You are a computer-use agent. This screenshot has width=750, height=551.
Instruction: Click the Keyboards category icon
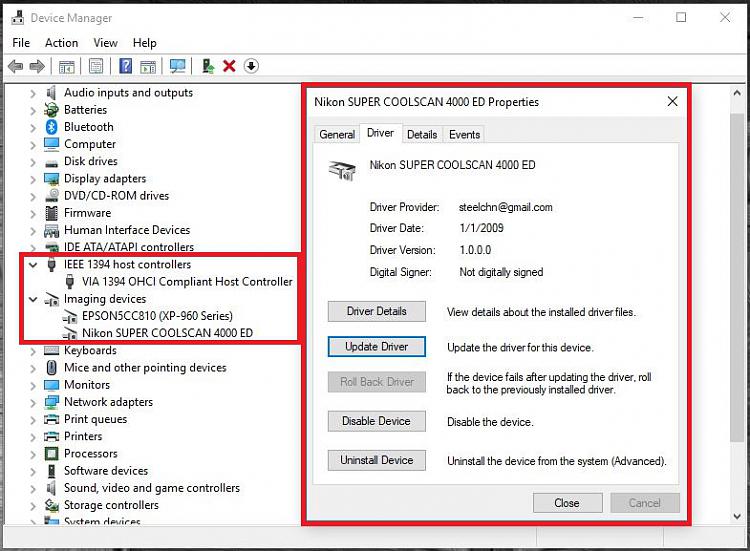coord(51,351)
